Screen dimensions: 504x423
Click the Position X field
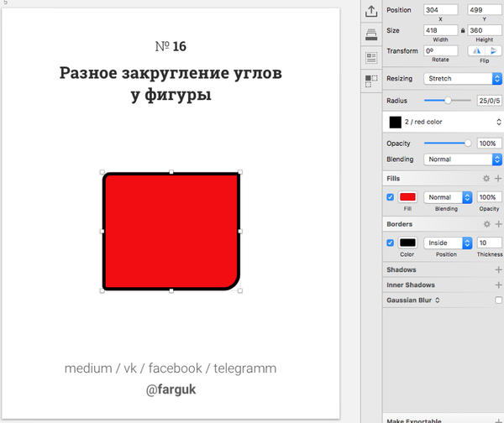coord(441,9)
